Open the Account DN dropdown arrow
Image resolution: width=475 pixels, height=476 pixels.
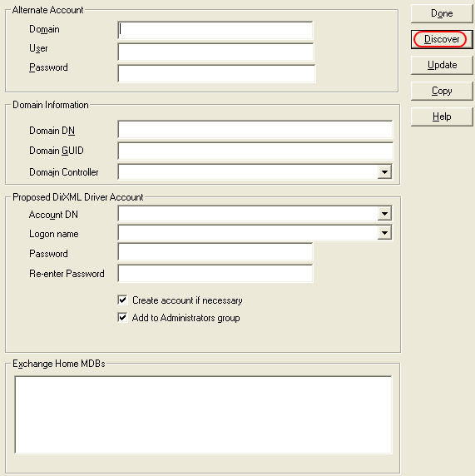pyautogui.click(x=384, y=214)
